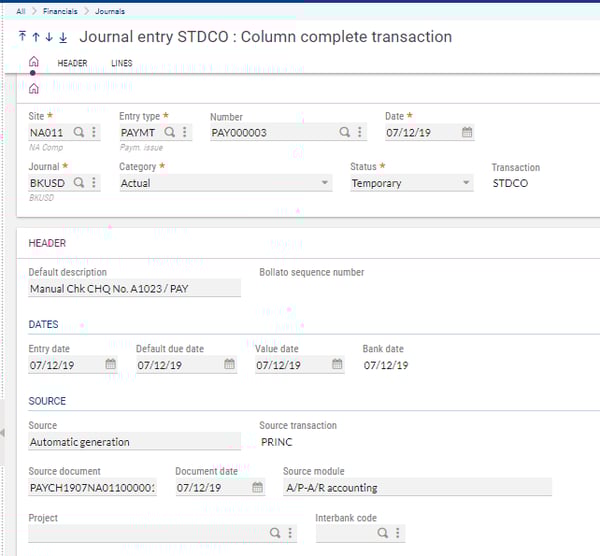Viewport: 600px width, 556px height.
Task: Open Project field actions menu dots
Action: point(290,534)
